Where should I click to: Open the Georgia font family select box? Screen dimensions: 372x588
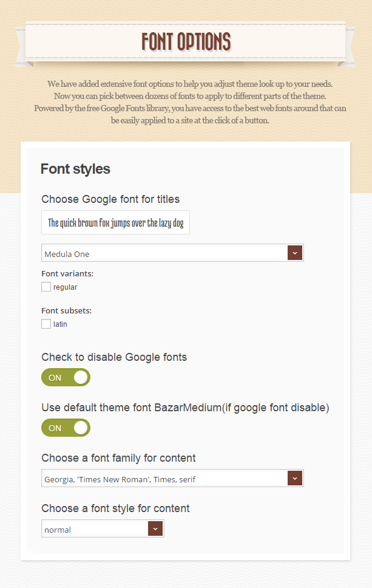coord(172,478)
